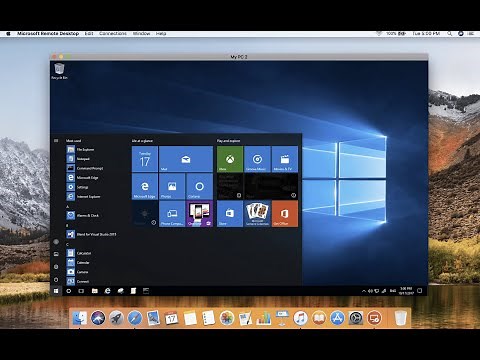Open Connect from the app list
480x360 pixels.
pos(78,281)
